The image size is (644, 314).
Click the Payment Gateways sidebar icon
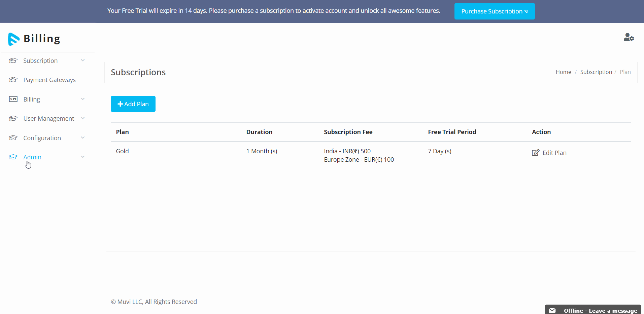coord(13,80)
